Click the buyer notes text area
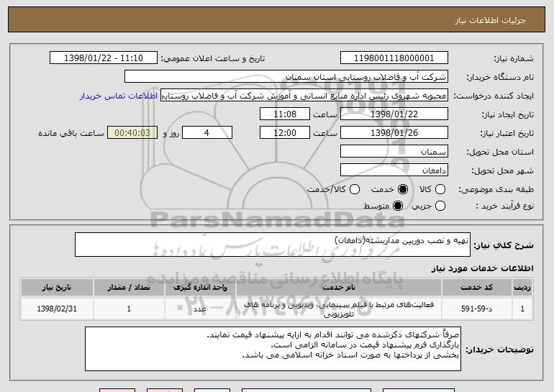This screenshot has height=392, width=554. (x=273, y=349)
